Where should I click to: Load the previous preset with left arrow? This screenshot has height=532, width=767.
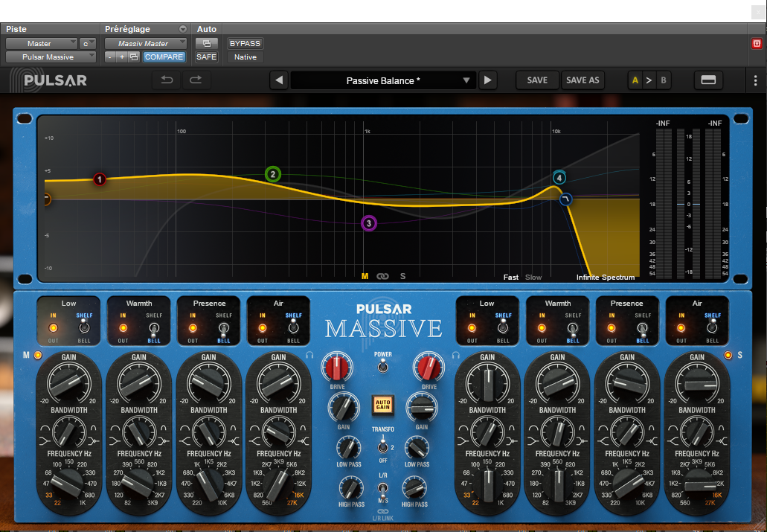[279, 80]
